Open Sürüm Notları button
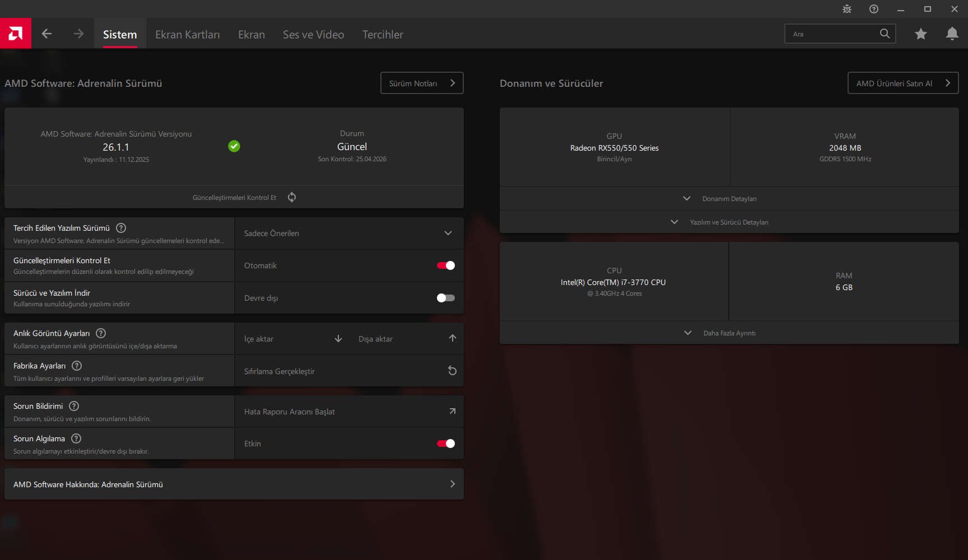This screenshot has width=968, height=560. [x=422, y=83]
